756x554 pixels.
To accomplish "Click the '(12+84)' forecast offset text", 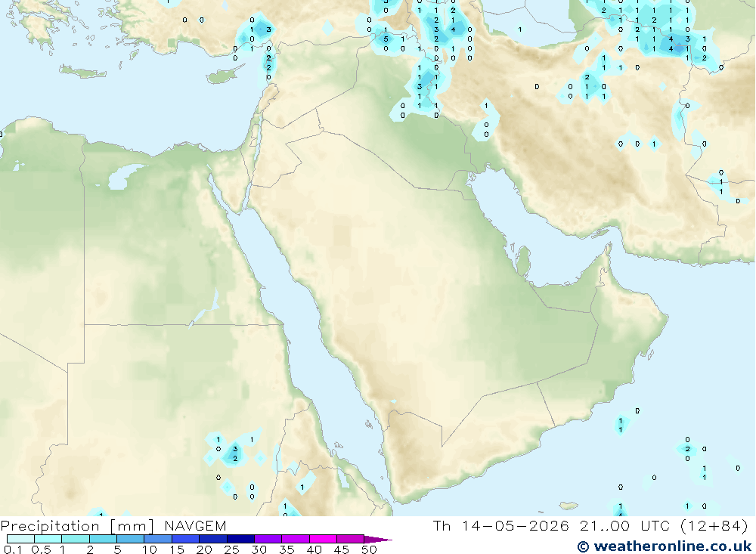I will point(714,525).
